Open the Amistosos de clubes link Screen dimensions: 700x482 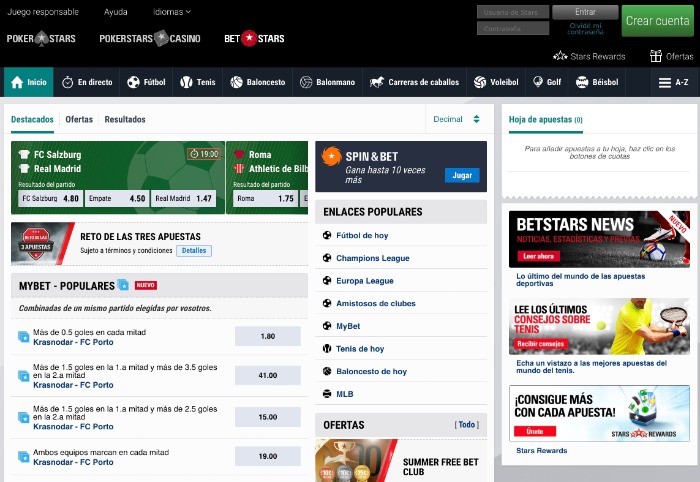point(376,303)
